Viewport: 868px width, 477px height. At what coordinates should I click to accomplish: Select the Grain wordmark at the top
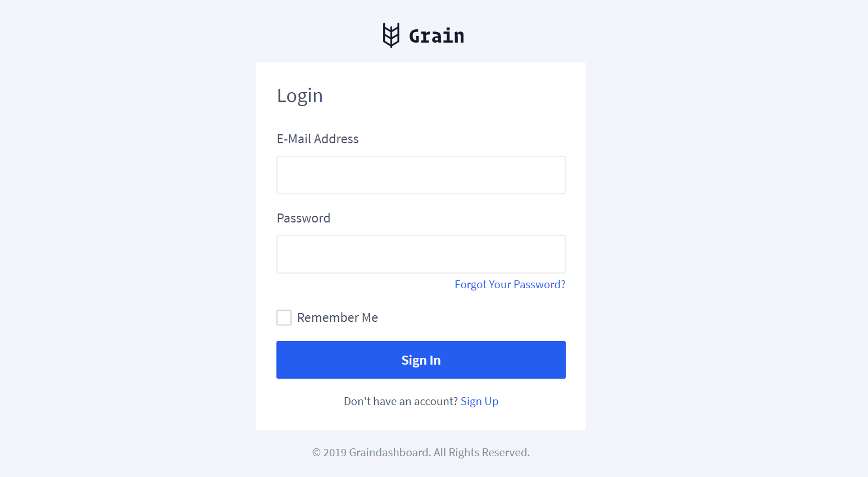point(436,35)
